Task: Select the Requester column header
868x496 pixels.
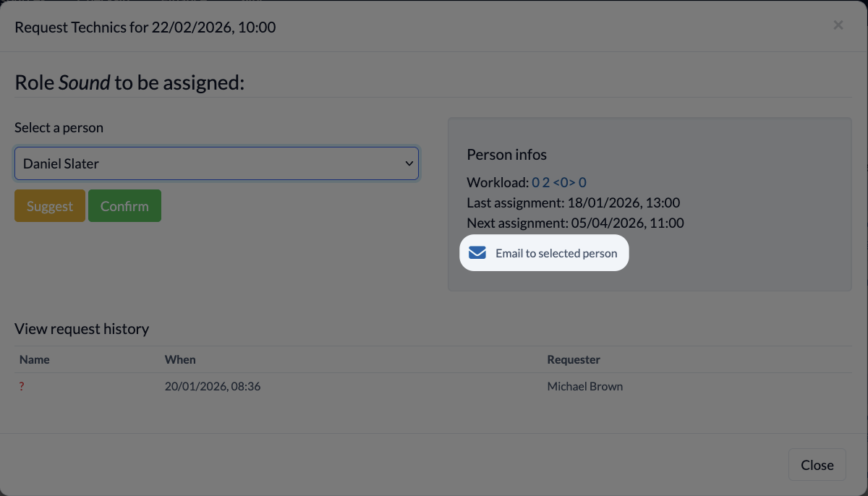Action: tap(574, 359)
